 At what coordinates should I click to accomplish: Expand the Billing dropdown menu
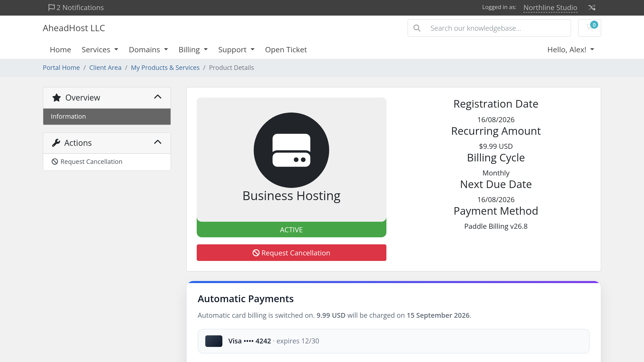193,50
